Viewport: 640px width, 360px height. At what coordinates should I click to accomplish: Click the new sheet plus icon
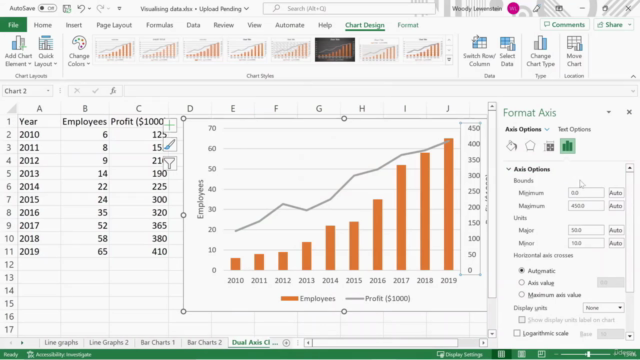click(286, 342)
